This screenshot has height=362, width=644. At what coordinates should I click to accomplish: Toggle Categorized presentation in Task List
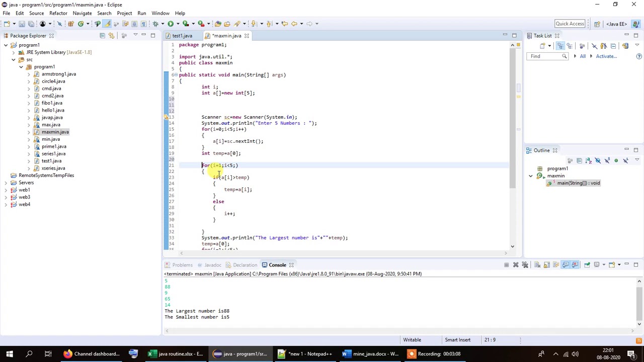point(560,46)
